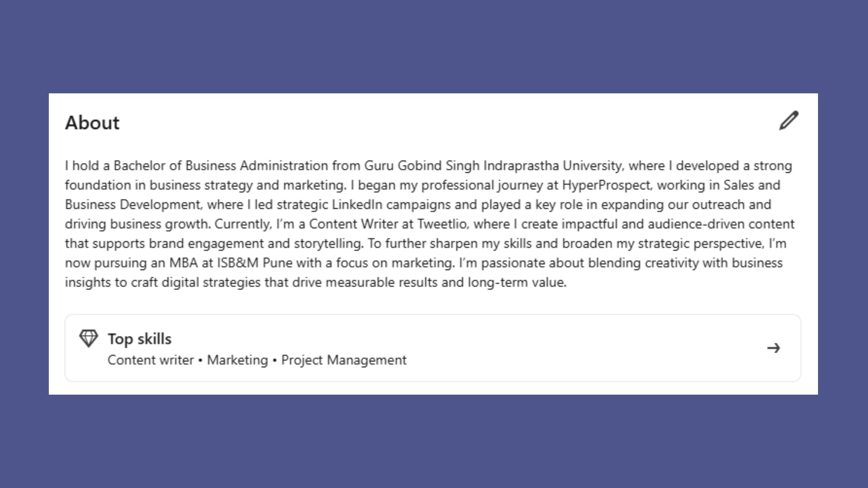The height and width of the screenshot is (488, 868).
Task: Select the About heading
Action: click(x=92, y=123)
